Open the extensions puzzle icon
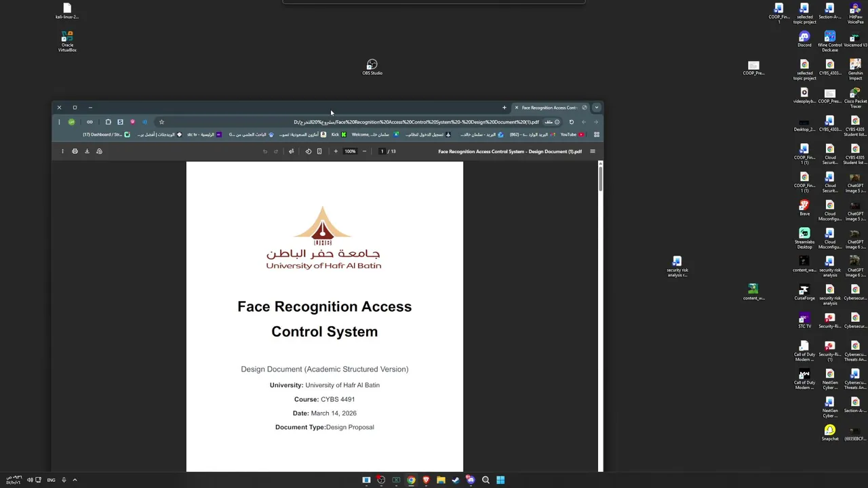The width and height of the screenshot is (868, 488). coord(108,122)
